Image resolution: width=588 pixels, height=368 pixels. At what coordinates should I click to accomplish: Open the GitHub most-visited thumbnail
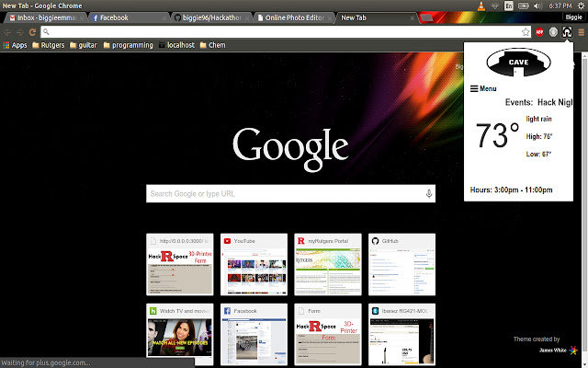(x=401, y=262)
